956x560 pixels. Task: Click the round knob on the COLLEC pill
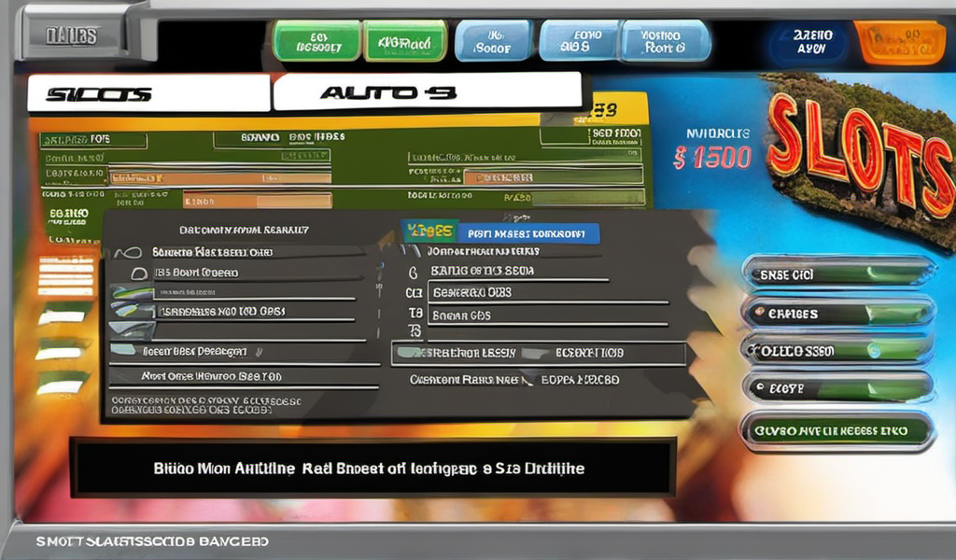(x=873, y=350)
